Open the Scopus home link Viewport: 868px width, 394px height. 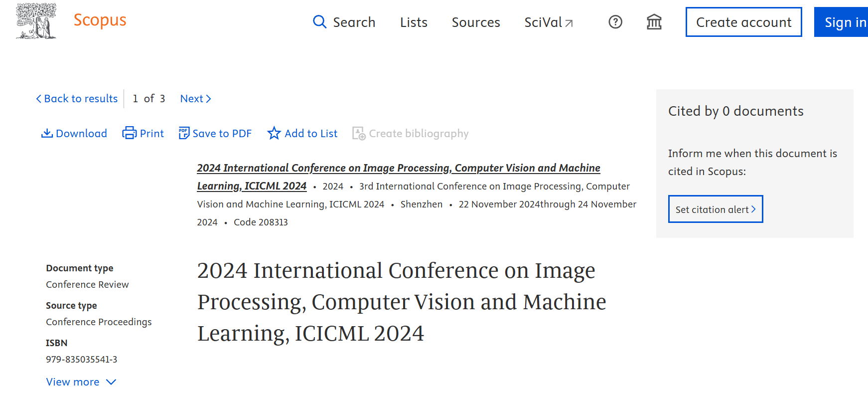[x=100, y=20]
